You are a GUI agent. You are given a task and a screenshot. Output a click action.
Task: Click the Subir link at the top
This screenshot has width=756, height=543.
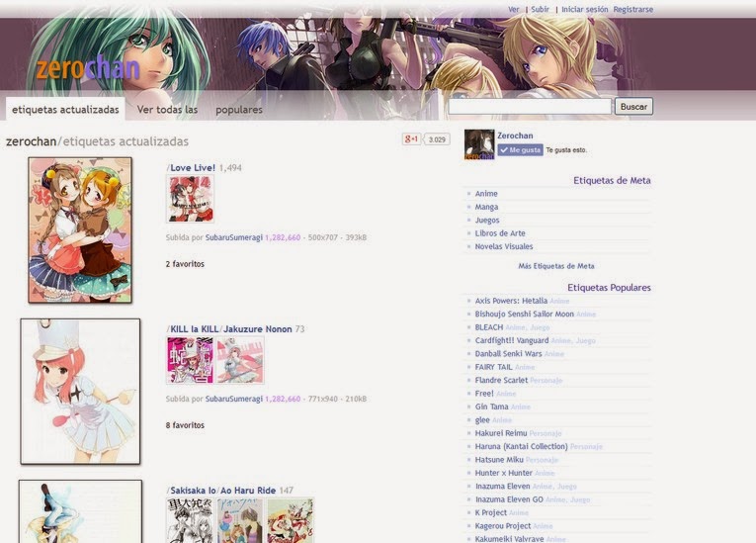coord(540,9)
